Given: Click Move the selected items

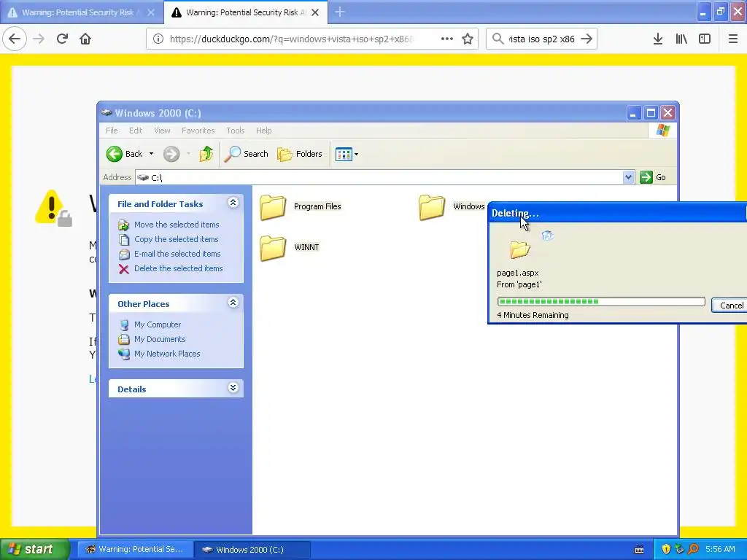Looking at the screenshot, I should (x=177, y=225).
